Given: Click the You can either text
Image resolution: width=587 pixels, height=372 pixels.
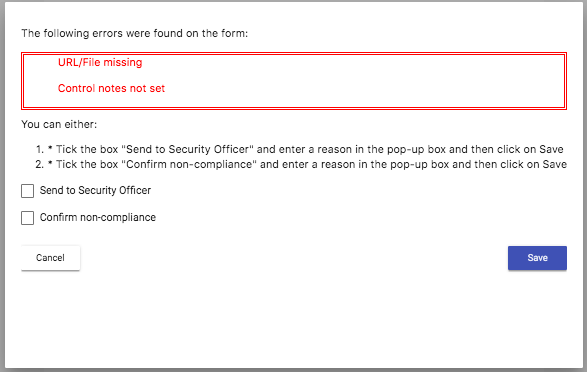Looking at the screenshot, I should pyautogui.click(x=59, y=124).
